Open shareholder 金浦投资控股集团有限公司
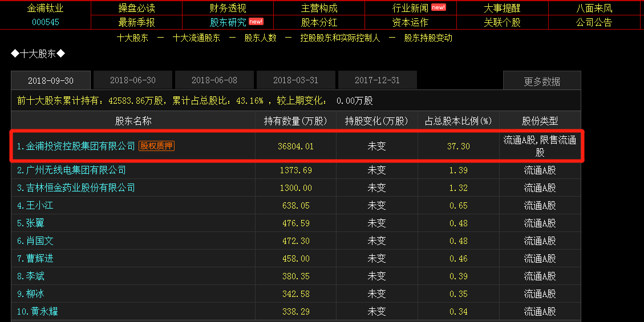The image size is (644, 322). (80, 146)
